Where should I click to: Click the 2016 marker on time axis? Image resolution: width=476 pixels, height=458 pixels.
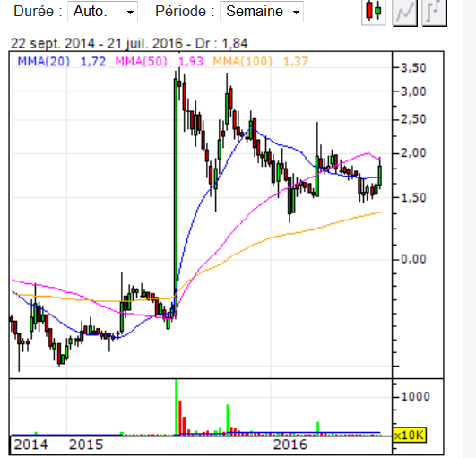point(290,445)
